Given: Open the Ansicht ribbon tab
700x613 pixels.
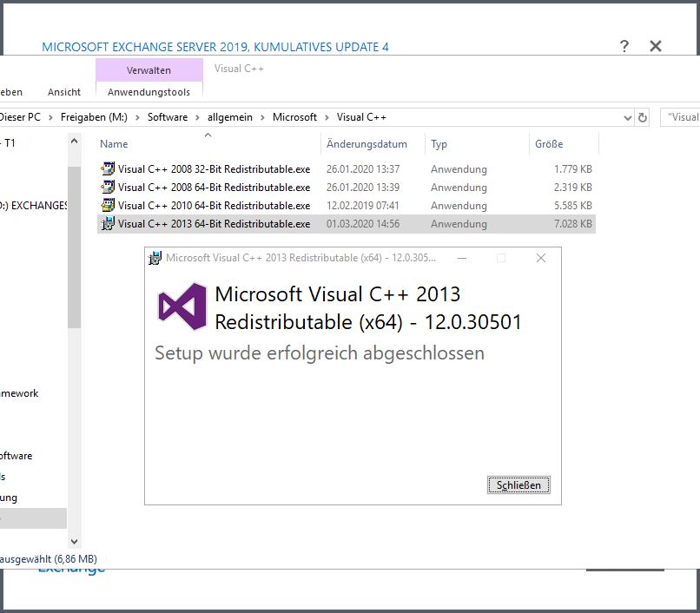Looking at the screenshot, I should (64, 92).
